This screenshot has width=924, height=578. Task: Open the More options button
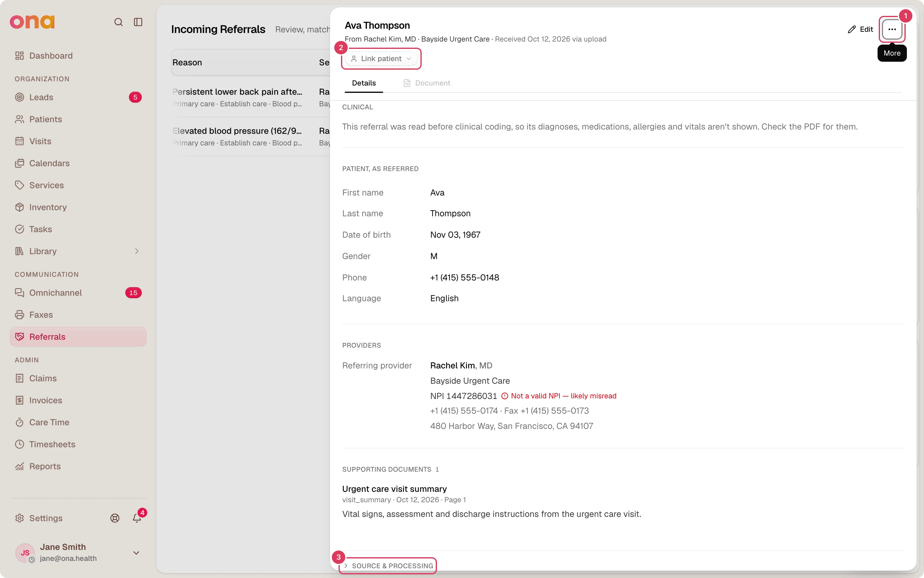[892, 29]
